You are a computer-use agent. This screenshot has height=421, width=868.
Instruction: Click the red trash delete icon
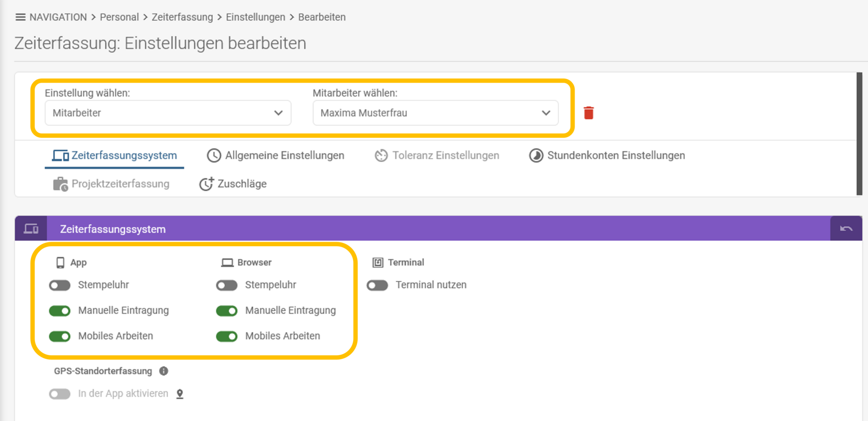click(x=588, y=113)
